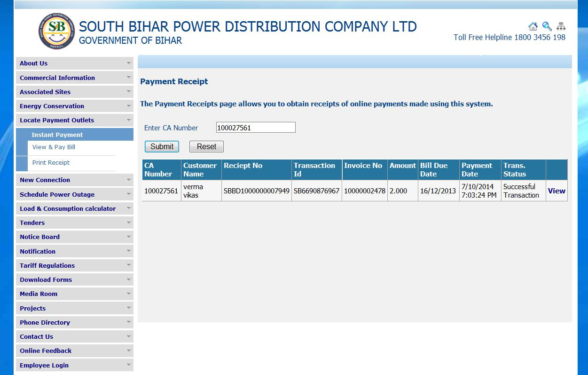Screen dimensions: 588x375
Task: Click the Media Room chevron icon
Action: pyautogui.click(x=128, y=294)
